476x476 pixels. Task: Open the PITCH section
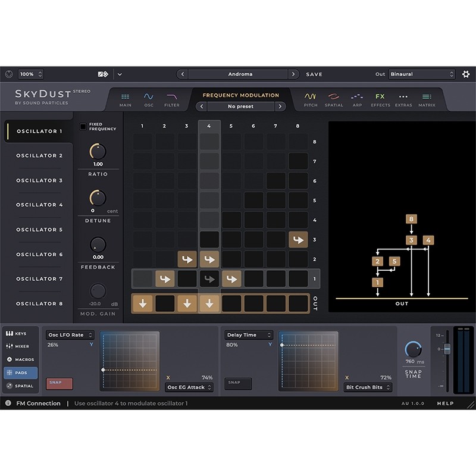point(311,100)
